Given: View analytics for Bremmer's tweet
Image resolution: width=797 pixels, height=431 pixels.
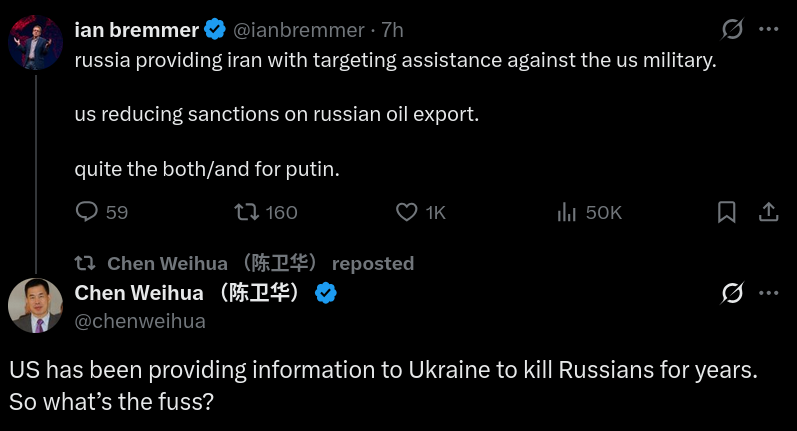Looking at the screenshot, I should 567,212.
